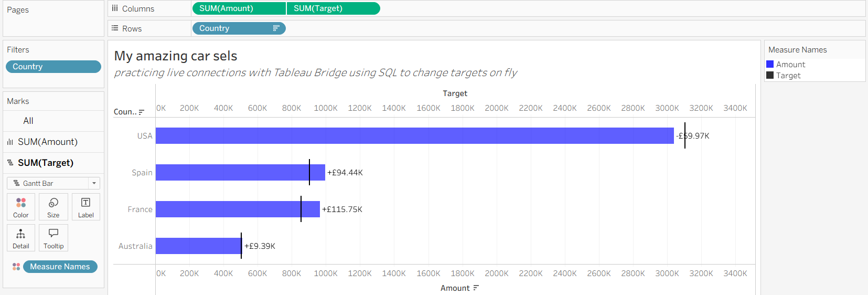Image resolution: width=868 pixels, height=295 pixels.
Task: Click the dark Target legend color swatch
Action: pos(770,75)
